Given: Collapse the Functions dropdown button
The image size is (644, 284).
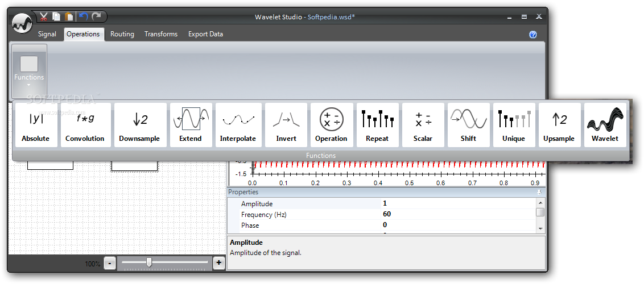Looking at the screenshot, I should [29, 72].
